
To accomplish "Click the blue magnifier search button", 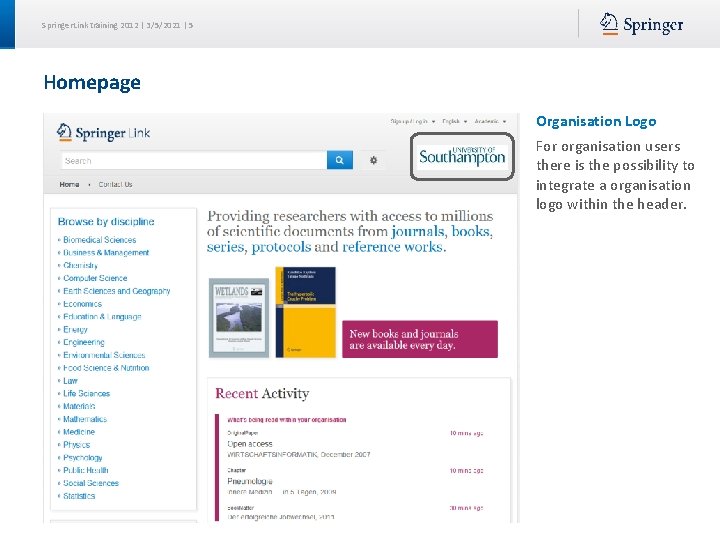I will click(x=340, y=160).
